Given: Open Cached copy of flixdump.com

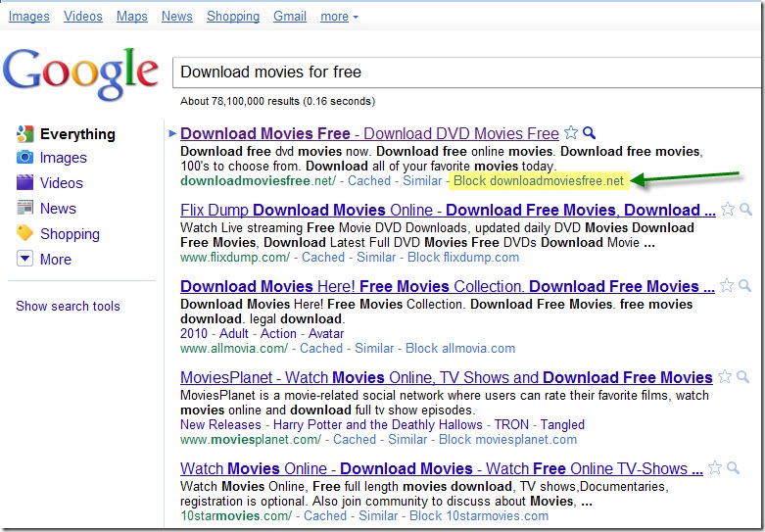Looking at the screenshot, I should pyautogui.click(x=323, y=258).
